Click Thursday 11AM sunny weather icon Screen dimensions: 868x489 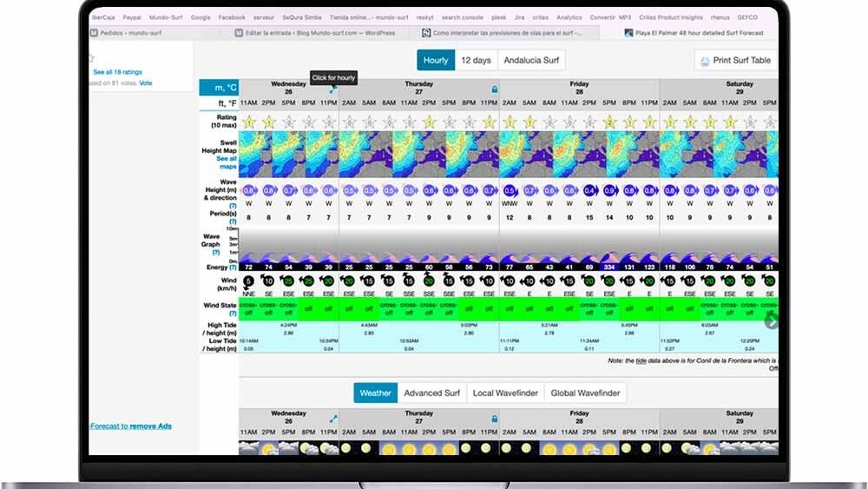click(x=409, y=448)
